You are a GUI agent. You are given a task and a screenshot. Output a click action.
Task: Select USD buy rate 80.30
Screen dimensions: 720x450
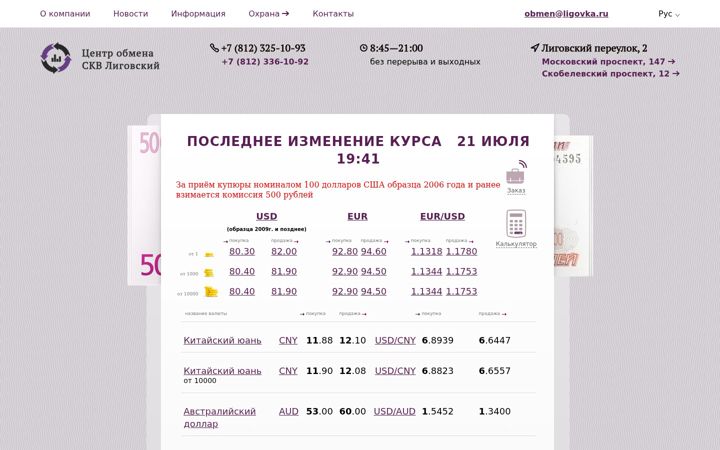(x=242, y=252)
